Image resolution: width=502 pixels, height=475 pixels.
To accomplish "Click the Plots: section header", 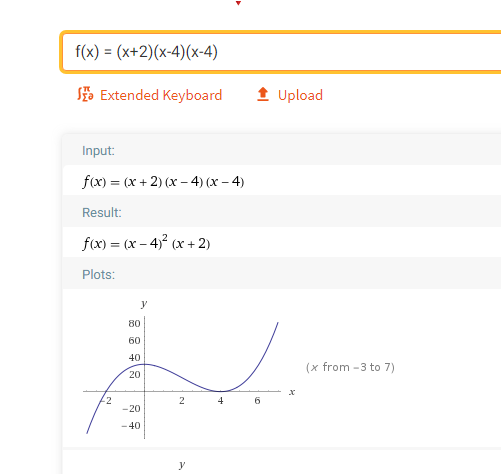I will click(x=98, y=275).
